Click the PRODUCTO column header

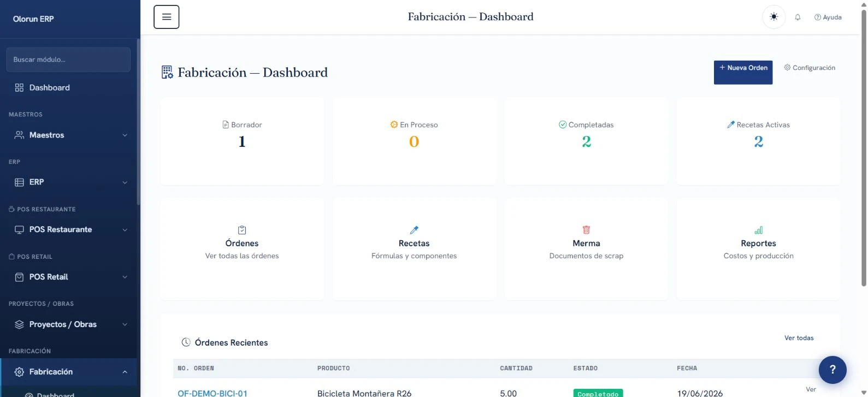pos(333,369)
